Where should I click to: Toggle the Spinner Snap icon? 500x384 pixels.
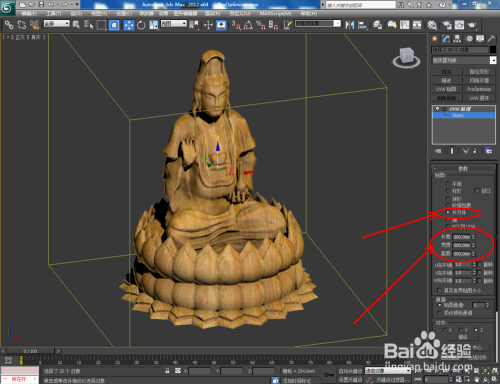coord(273,25)
